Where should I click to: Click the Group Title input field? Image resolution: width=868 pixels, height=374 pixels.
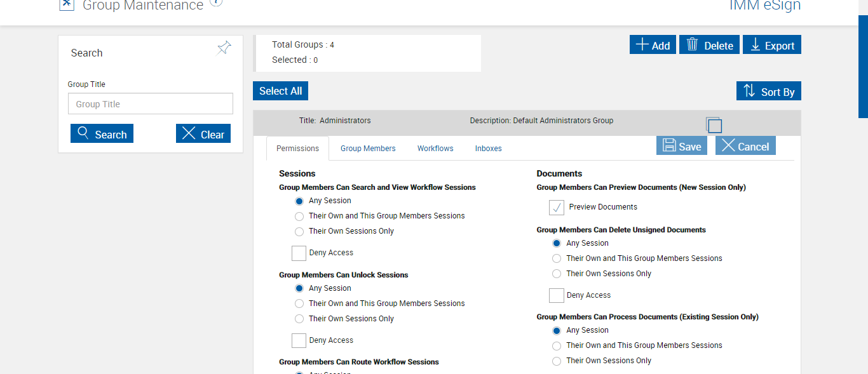(151, 104)
